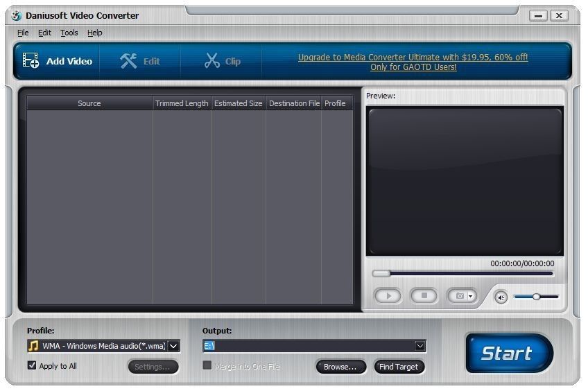588x391 pixels.
Task: Toggle Merge into One File checkbox
Action: coord(207,365)
